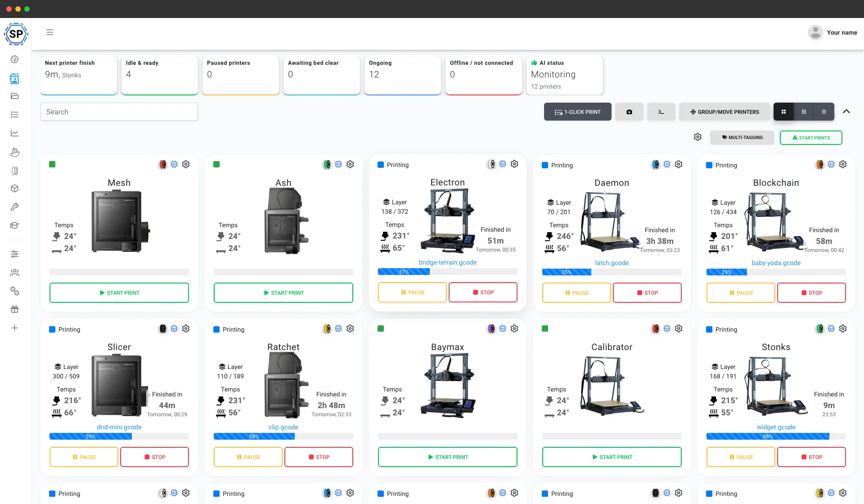Filter by Paused printers card
864x504 pixels.
pyautogui.click(x=241, y=75)
